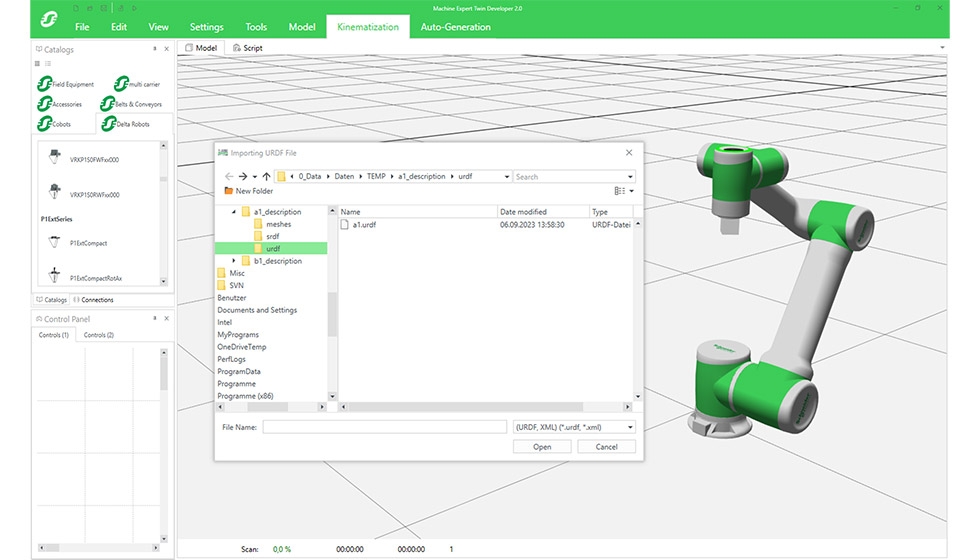Open the Auto-Generation ribbon tab
Screen dimensions: 980x560
coord(455,27)
